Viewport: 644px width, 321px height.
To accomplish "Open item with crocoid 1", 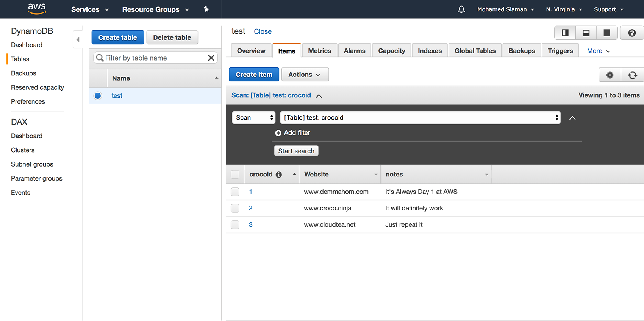I will (x=250, y=192).
